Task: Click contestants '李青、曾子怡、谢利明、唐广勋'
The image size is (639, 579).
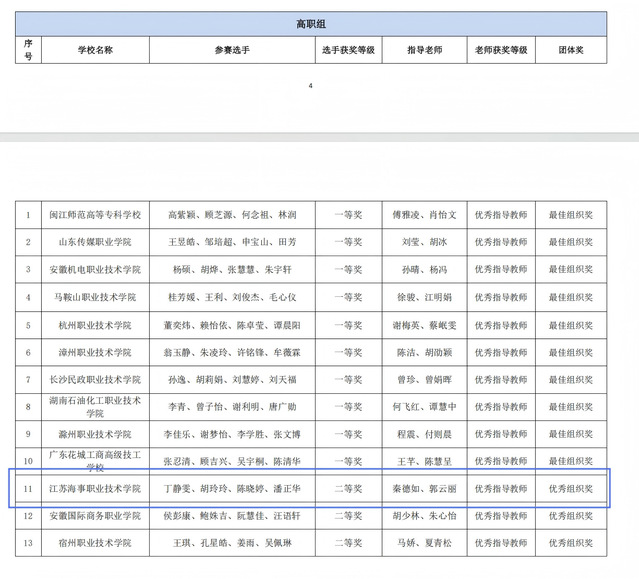Action: (232, 407)
